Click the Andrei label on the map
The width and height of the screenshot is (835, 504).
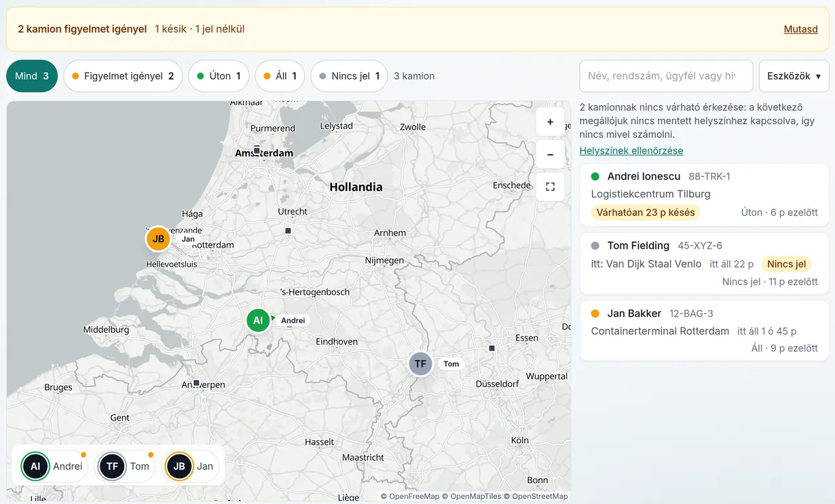(293, 320)
